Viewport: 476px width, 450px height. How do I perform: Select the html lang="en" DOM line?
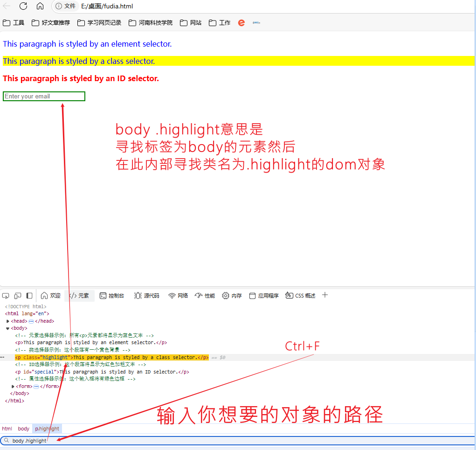tap(27, 314)
